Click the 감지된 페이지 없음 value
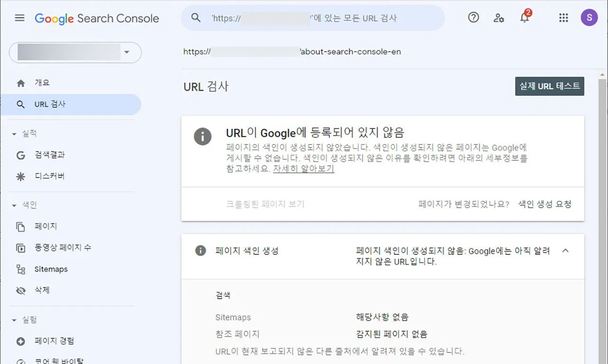Viewport: 608px width, 364px height. [391, 334]
